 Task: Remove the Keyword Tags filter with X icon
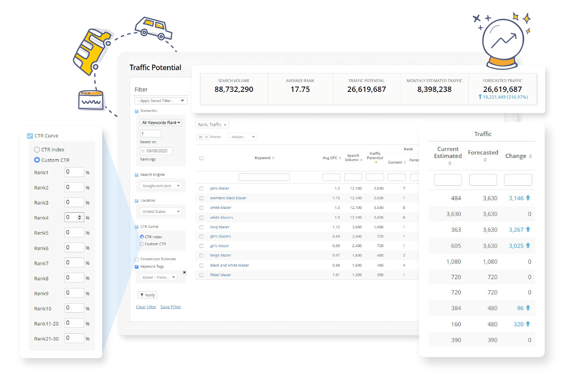click(184, 272)
